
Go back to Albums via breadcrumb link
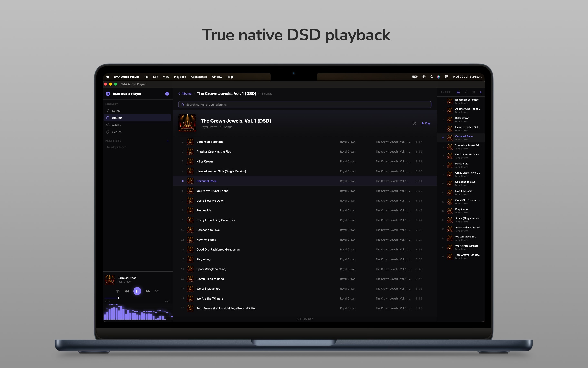[x=185, y=94]
